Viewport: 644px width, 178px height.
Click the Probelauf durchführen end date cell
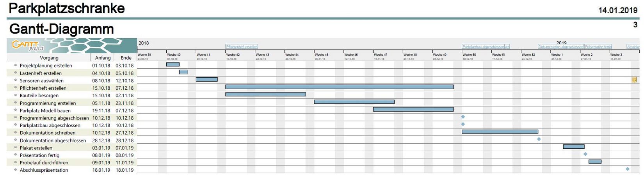tap(125, 163)
